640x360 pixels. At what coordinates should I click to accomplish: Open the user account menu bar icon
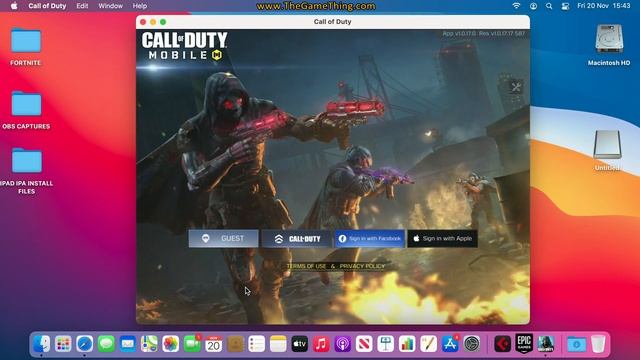533,6
